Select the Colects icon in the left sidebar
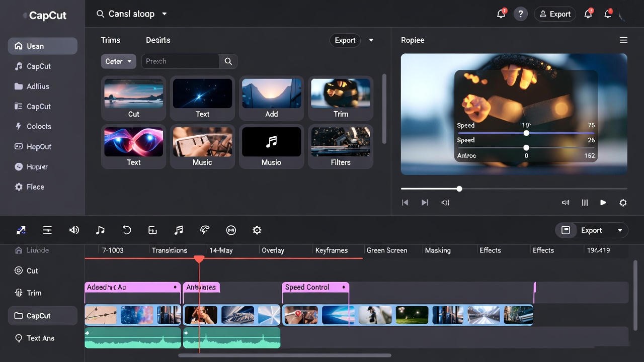The height and width of the screenshot is (362, 644). coord(18,126)
